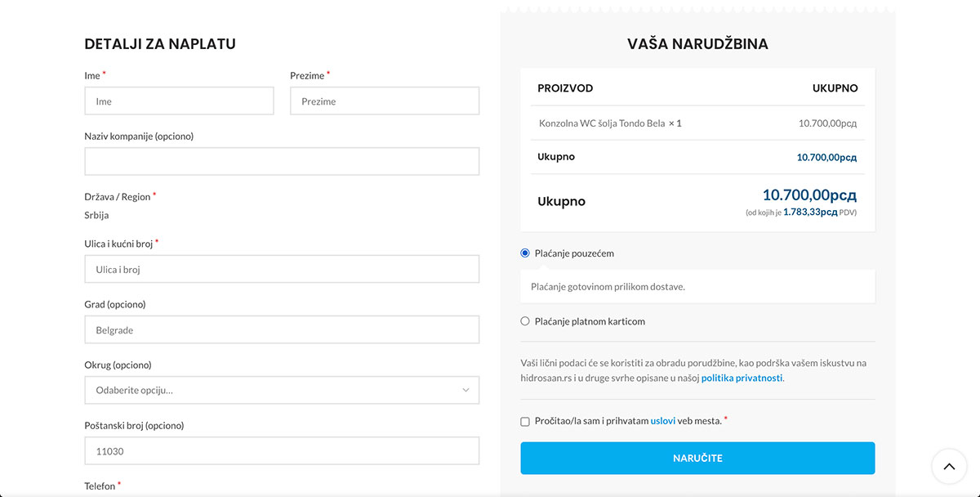Focus the Ime first name field
Viewport: 980px width, 497px height.
tap(179, 101)
